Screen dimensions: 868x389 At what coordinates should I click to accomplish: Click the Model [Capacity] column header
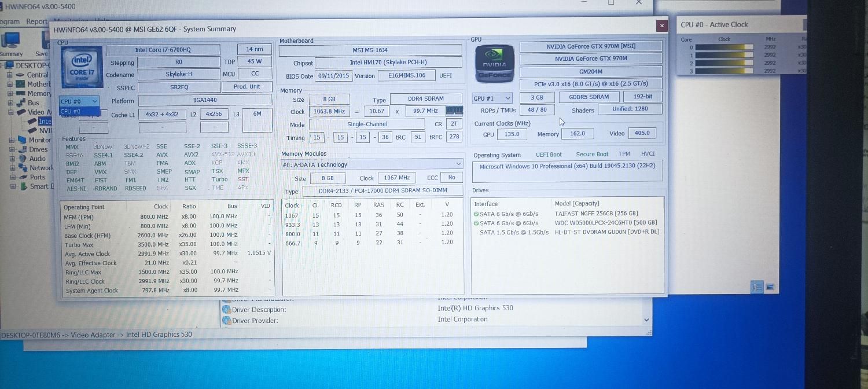tap(577, 203)
